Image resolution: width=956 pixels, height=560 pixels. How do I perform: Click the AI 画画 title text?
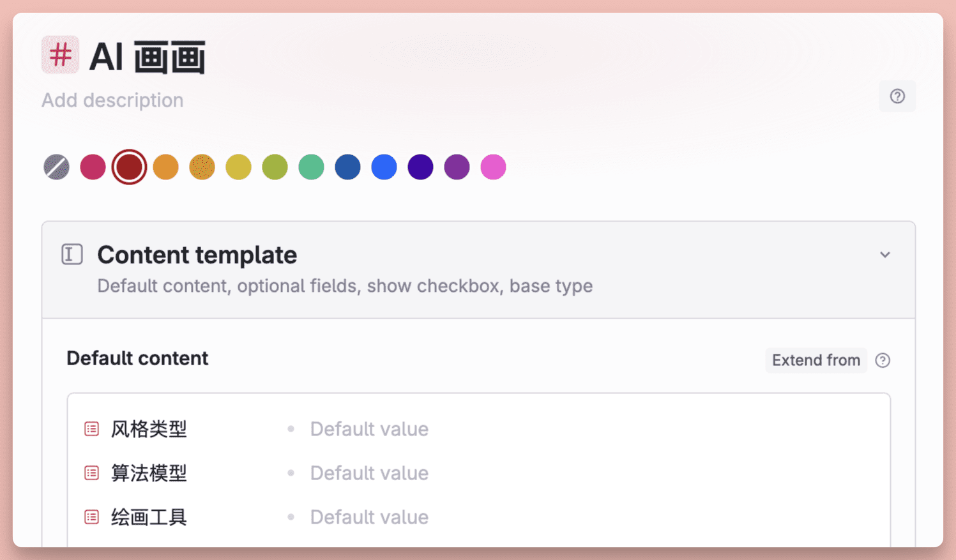coord(148,57)
